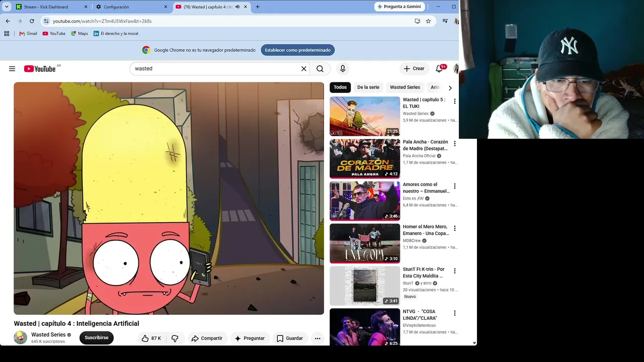Clear the 'wasted' search text
The height and width of the screenshot is (362, 644).
tap(304, 69)
